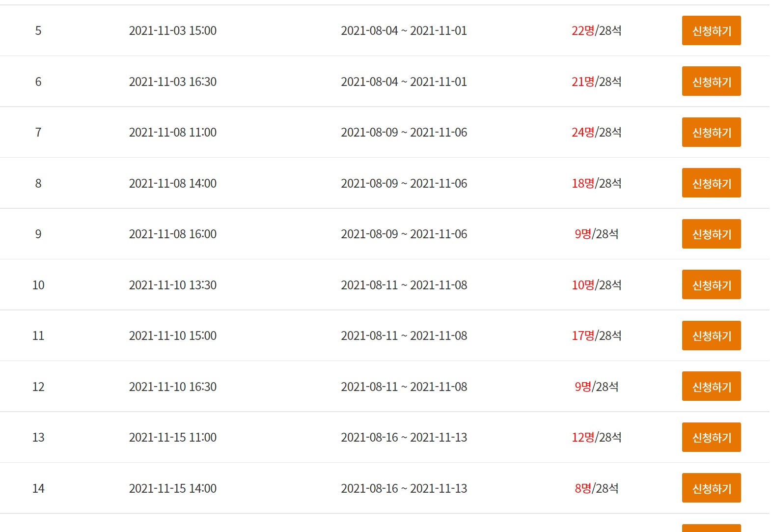Select the 22명/28석 seat count
Image resolution: width=771 pixels, height=532 pixels.
pos(596,30)
